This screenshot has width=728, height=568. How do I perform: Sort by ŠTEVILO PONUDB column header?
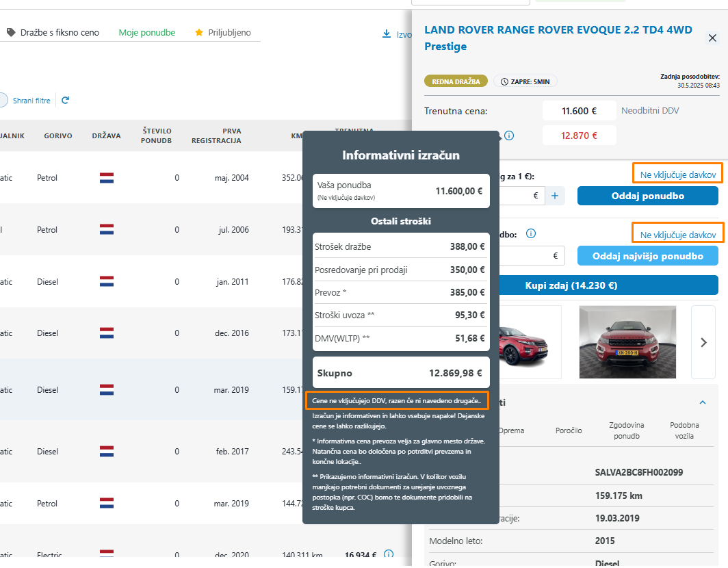tap(157, 135)
